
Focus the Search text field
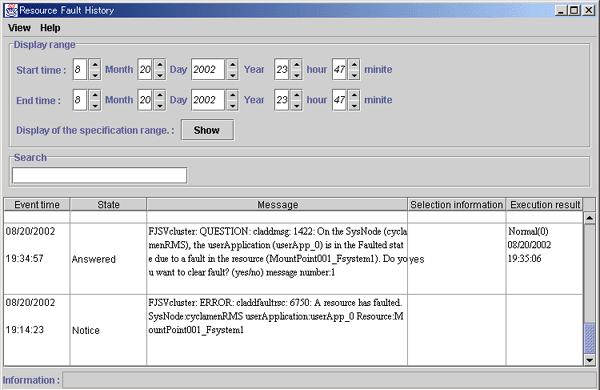point(99,175)
